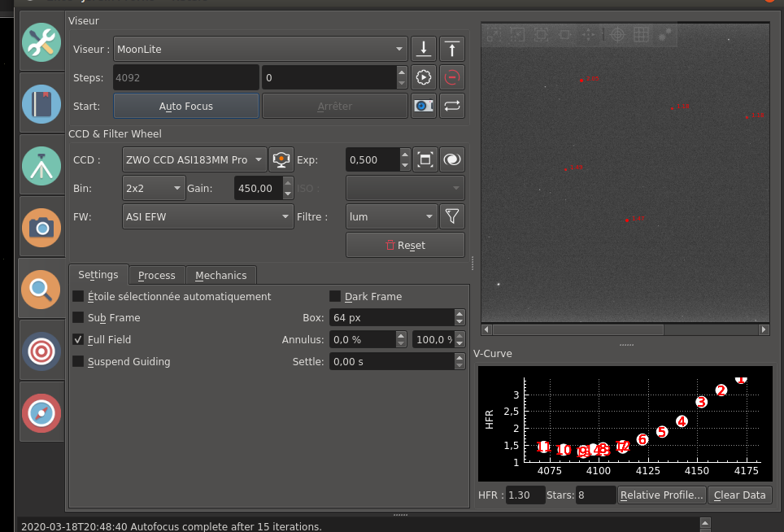The width and height of the screenshot is (784, 532).
Task: Open the Filtre lum dropdown
Action: click(x=391, y=216)
